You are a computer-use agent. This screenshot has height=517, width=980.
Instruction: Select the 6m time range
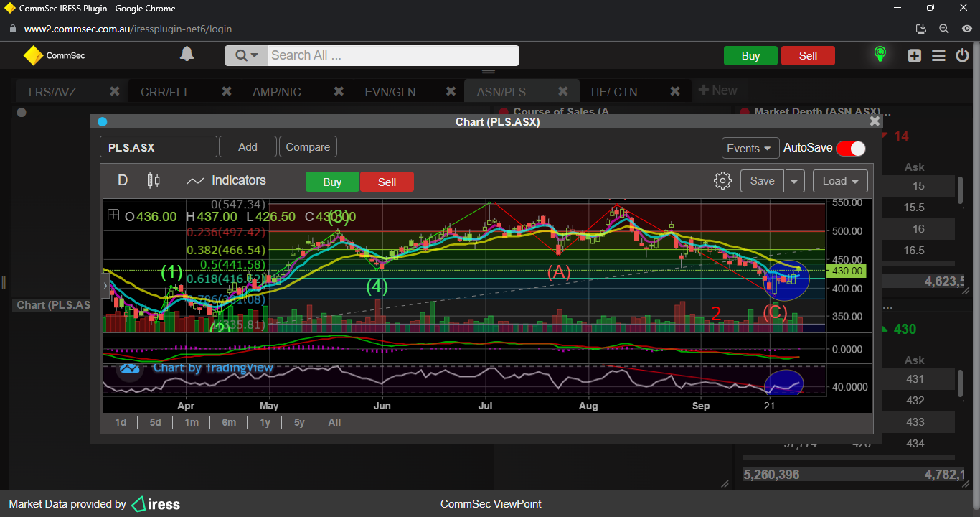pyautogui.click(x=229, y=422)
